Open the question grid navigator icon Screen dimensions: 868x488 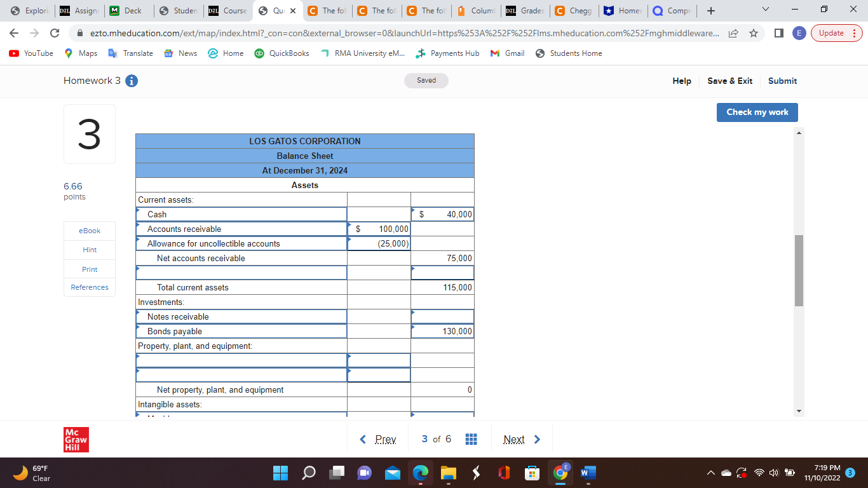(471, 440)
